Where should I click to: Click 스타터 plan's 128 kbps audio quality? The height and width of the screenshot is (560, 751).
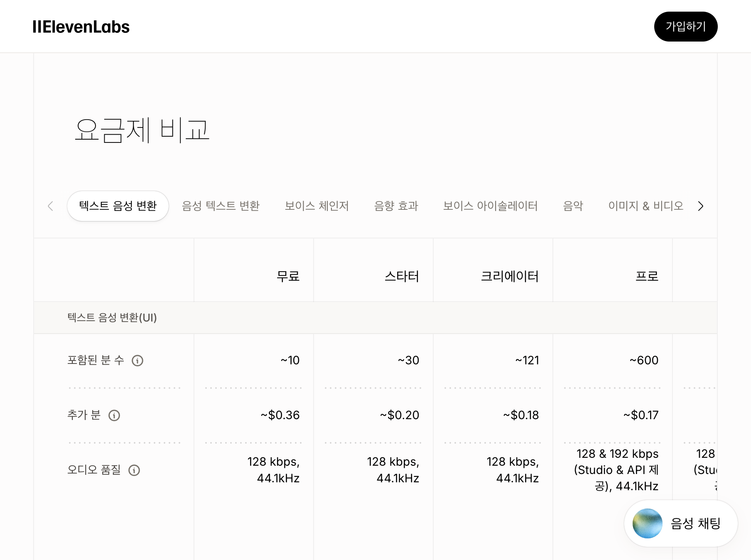click(x=393, y=470)
